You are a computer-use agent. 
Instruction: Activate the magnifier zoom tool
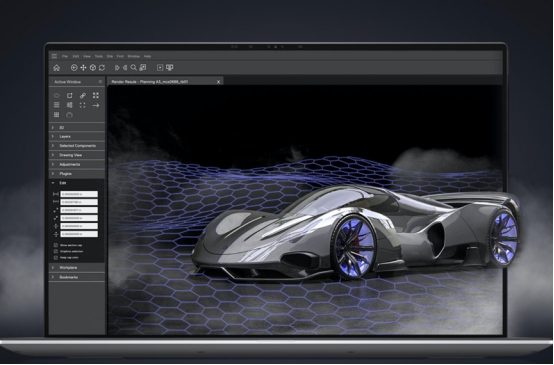click(134, 67)
